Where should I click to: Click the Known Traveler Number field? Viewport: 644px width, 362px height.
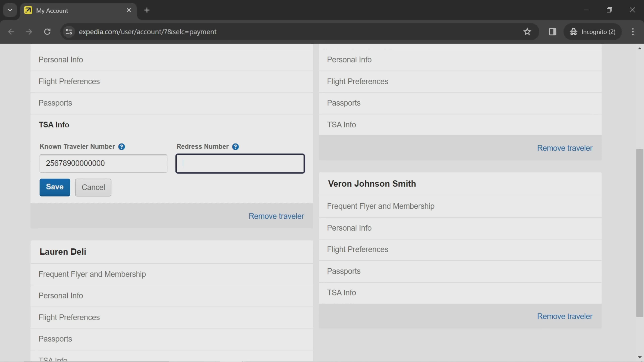(x=103, y=163)
